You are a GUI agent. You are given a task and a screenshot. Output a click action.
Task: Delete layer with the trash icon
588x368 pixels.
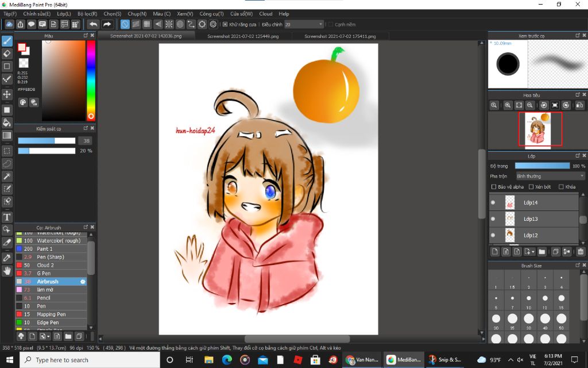(x=581, y=252)
